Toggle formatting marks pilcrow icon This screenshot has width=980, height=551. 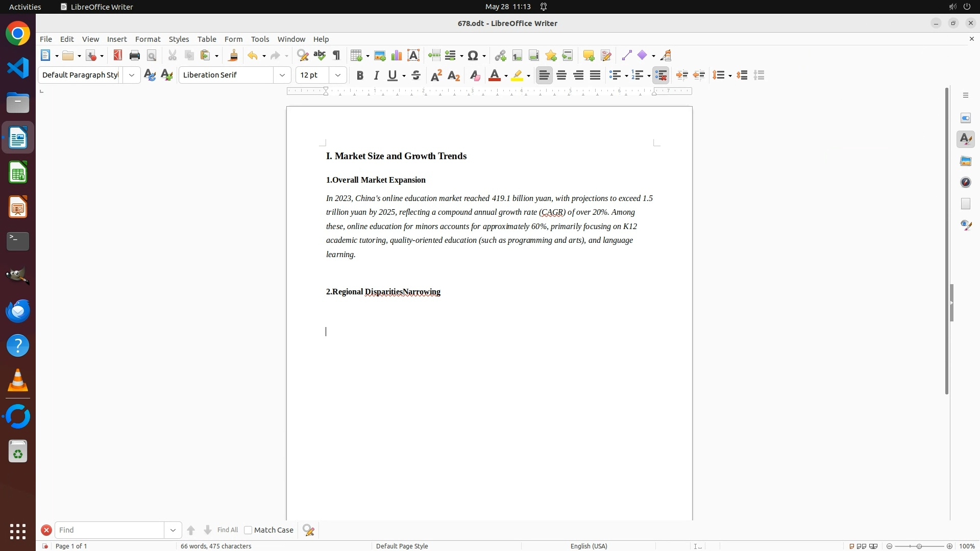tap(336, 56)
